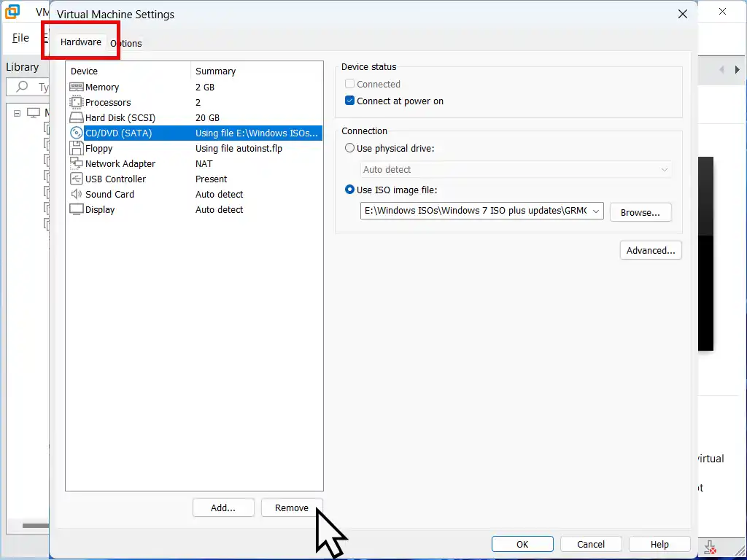Open the File menu in VMware window
The height and width of the screenshot is (560, 747).
point(20,38)
